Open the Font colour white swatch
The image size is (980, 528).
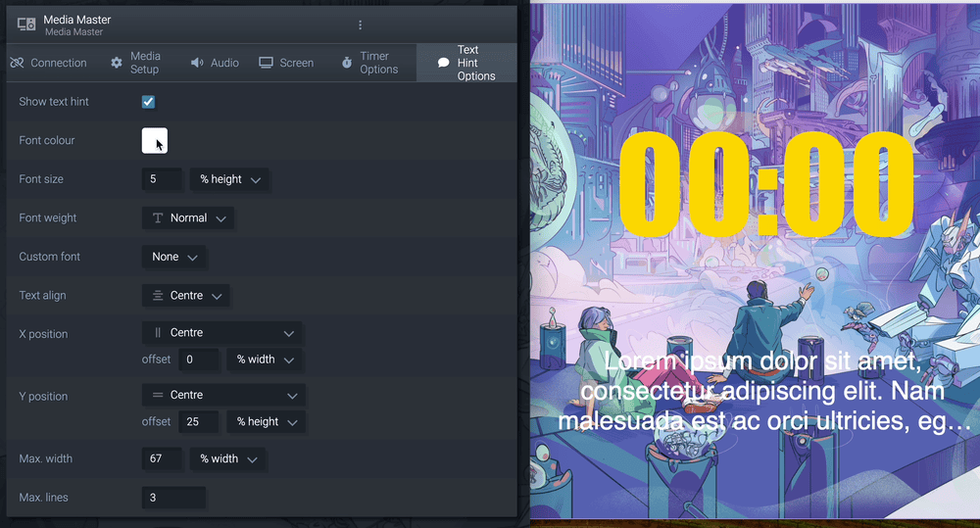155,141
